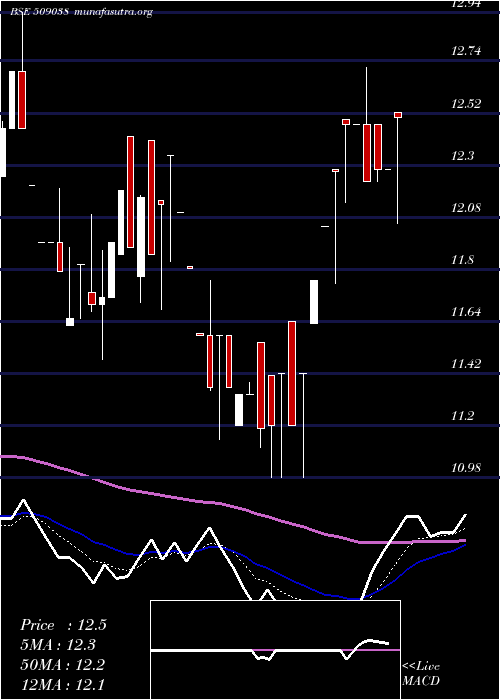Click the 5MA : 12.3 readout
Screen dimensions: 500x700
click(x=58, y=645)
